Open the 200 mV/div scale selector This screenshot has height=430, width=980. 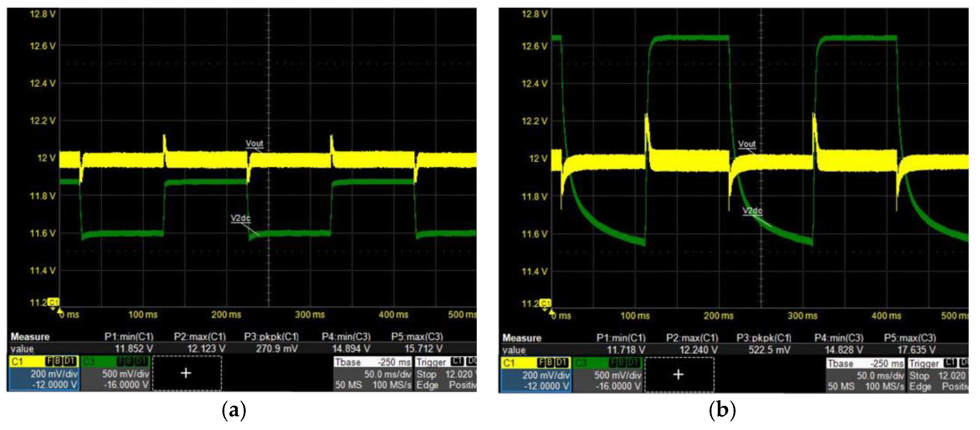point(54,374)
